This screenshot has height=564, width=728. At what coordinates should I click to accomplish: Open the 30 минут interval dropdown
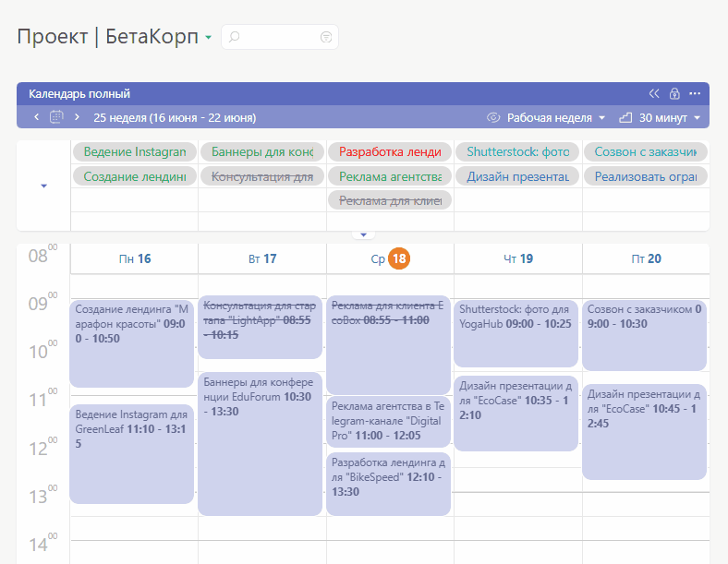(670, 118)
